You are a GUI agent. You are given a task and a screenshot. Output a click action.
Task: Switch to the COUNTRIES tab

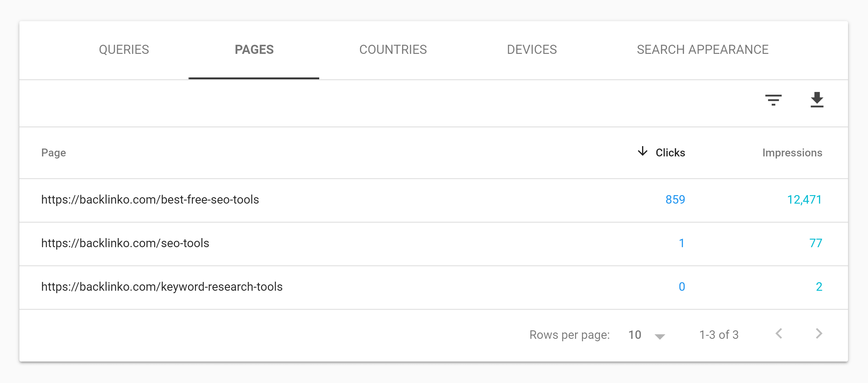(x=393, y=50)
